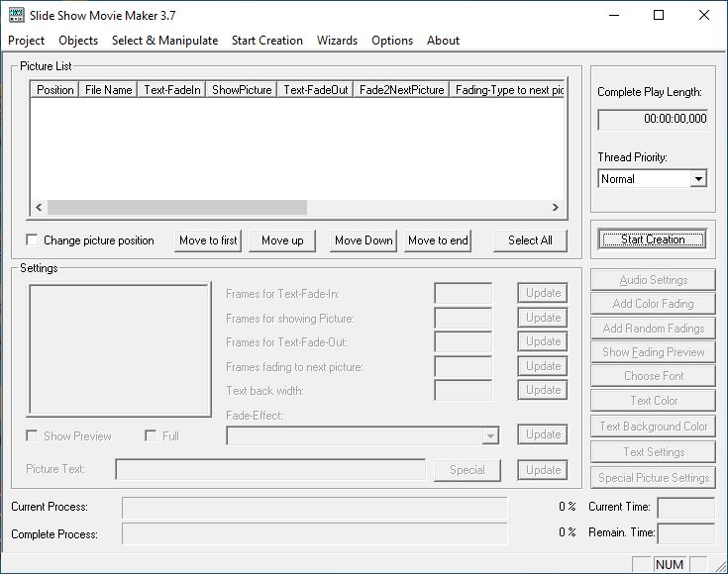The image size is (728, 574).
Task: Click the Picture Text input field
Action: click(270, 470)
